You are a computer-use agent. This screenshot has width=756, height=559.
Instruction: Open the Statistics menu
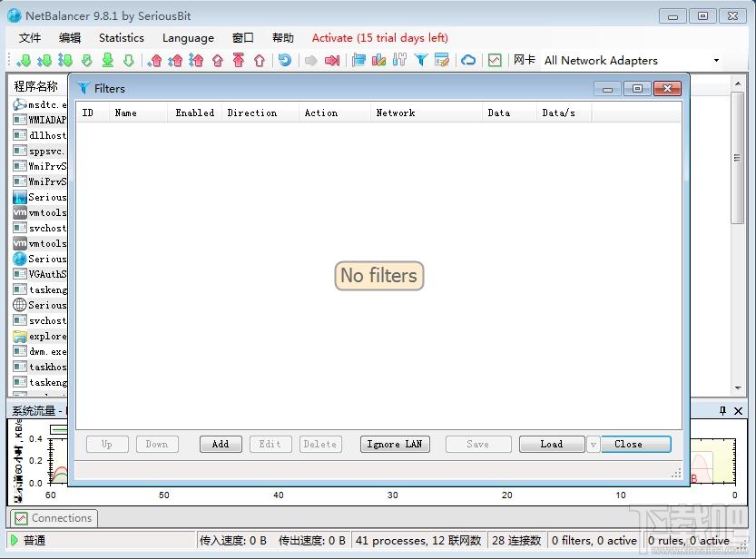point(122,37)
